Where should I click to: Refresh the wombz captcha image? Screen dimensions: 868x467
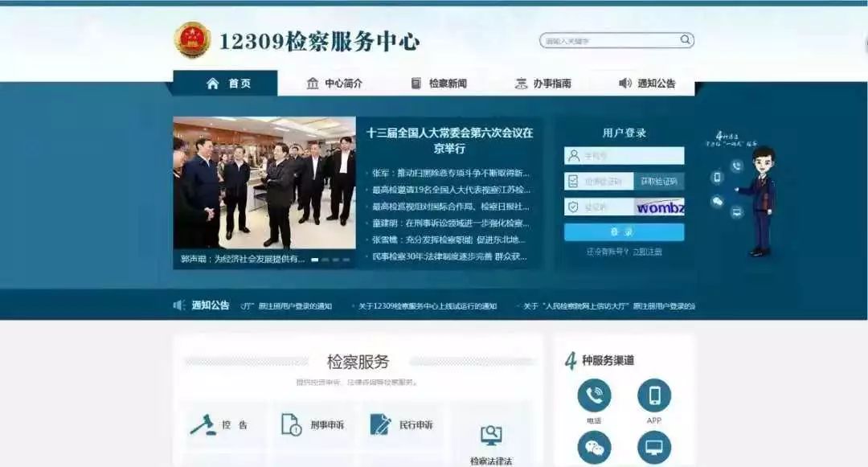[659, 207]
